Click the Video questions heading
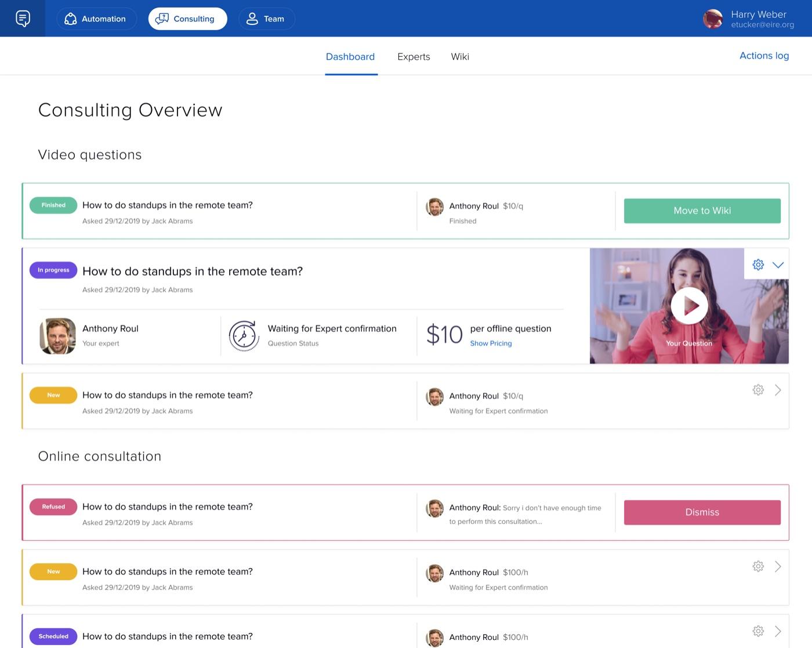This screenshot has width=812, height=648. [90, 155]
